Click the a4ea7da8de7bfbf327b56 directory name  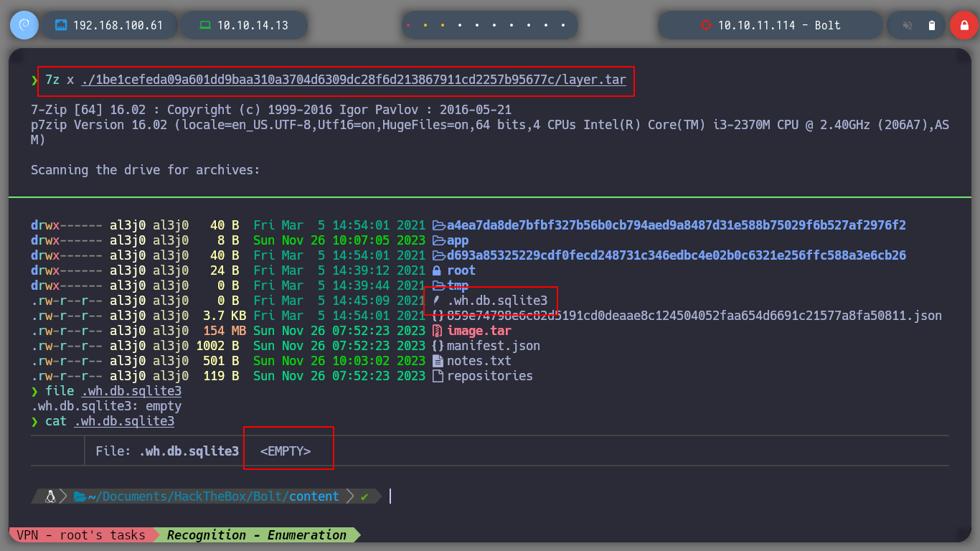(677, 225)
